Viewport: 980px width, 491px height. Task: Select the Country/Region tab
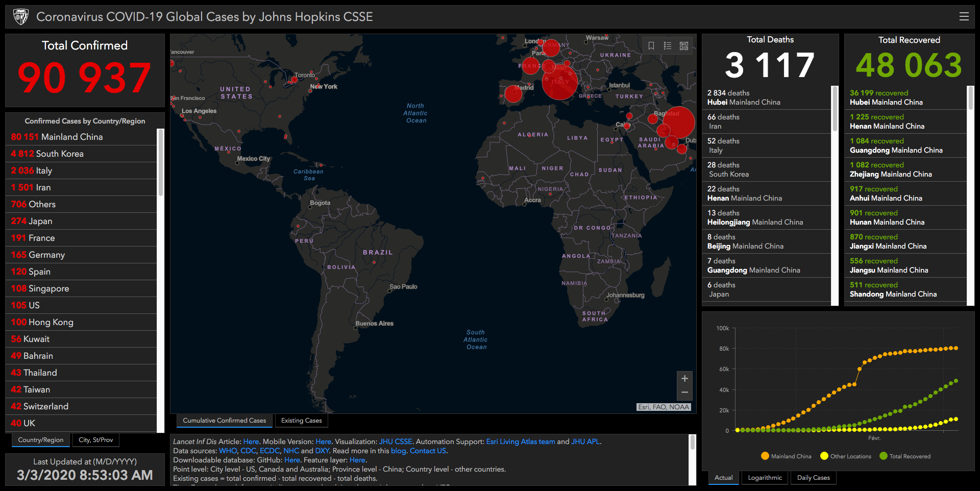coord(41,440)
